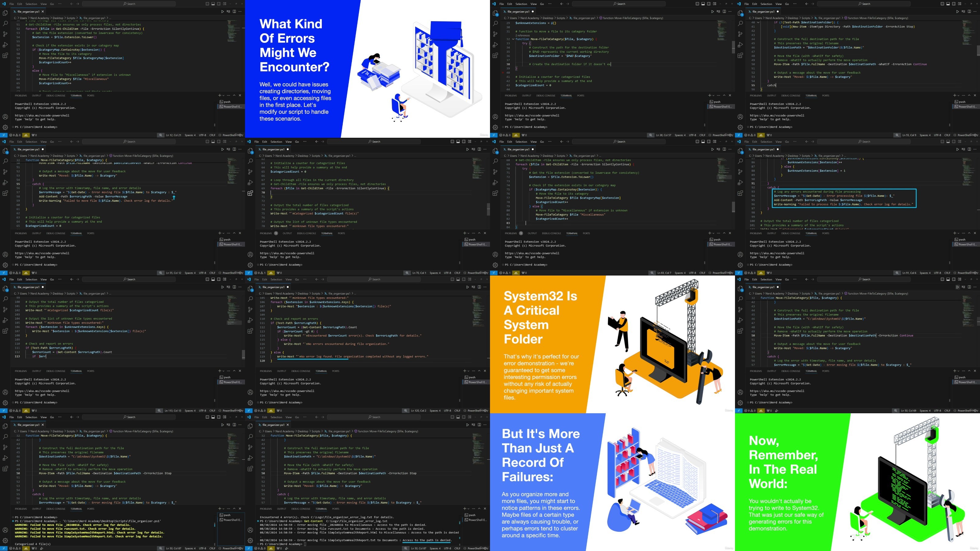The width and height of the screenshot is (980, 551).
Task: Switch to PROBLEMS tab in window at Ln 70, Col 1
Action: (x=266, y=233)
